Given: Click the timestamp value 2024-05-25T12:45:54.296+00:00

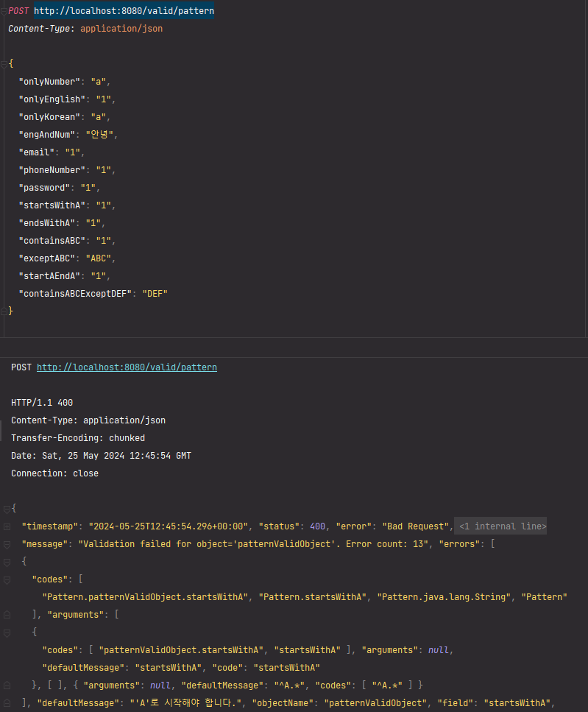Looking at the screenshot, I should [168, 526].
